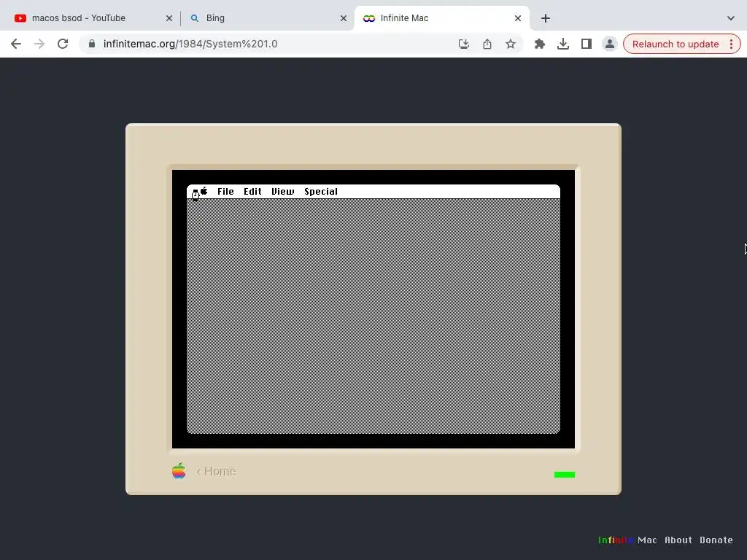Open the Special menu
The width and height of the screenshot is (747, 560).
click(x=321, y=192)
